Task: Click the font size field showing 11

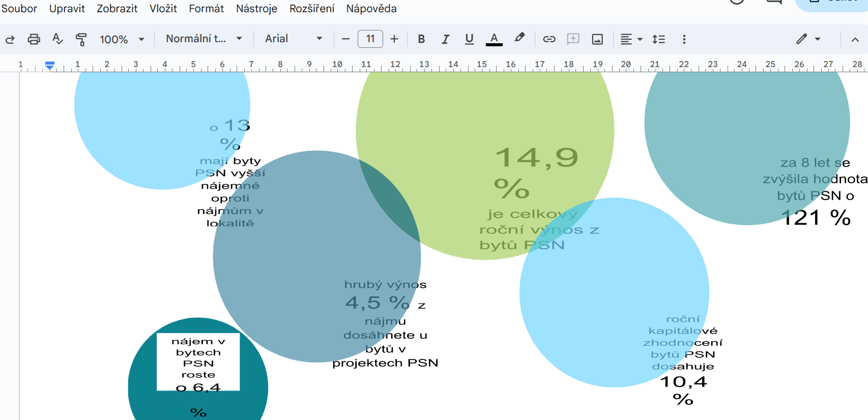Action: [x=370, y=39]
